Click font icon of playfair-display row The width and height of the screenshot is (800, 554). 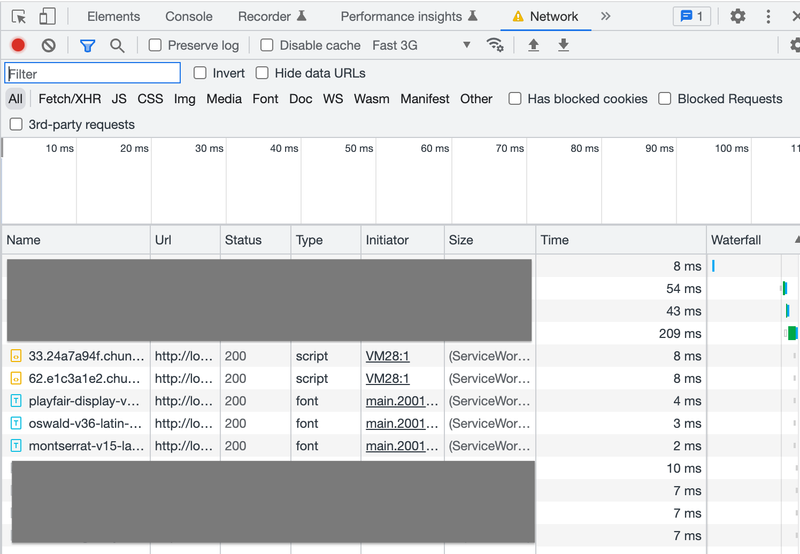click(16, 401)
